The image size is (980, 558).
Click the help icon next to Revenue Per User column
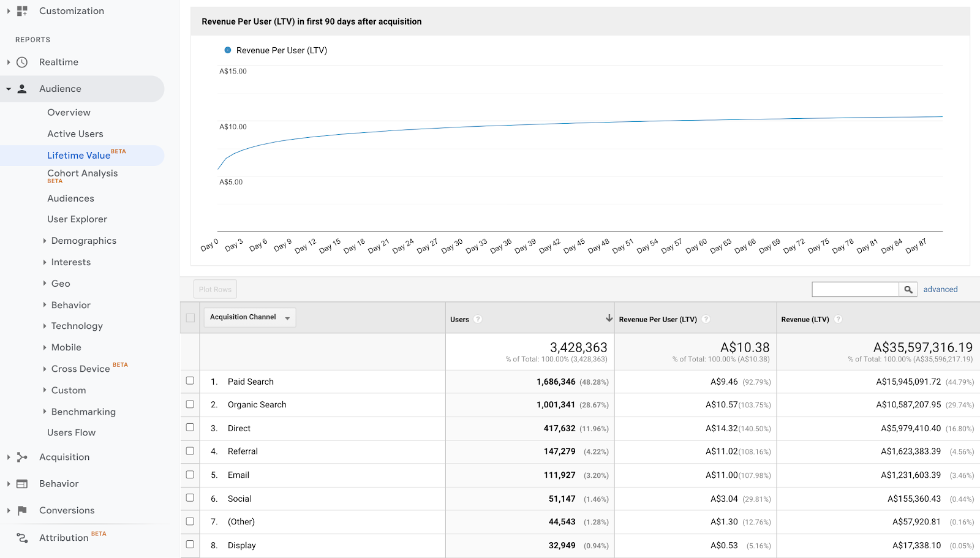[x=706, y=319]
